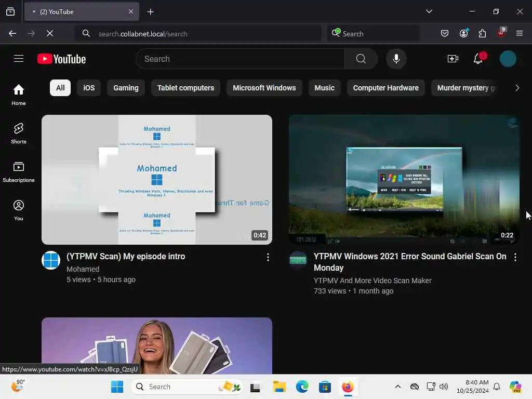Open uBlock extension icon with badge
Image resolution: width=532 pixels, height=399 pixels.
[x=501, y=33]
